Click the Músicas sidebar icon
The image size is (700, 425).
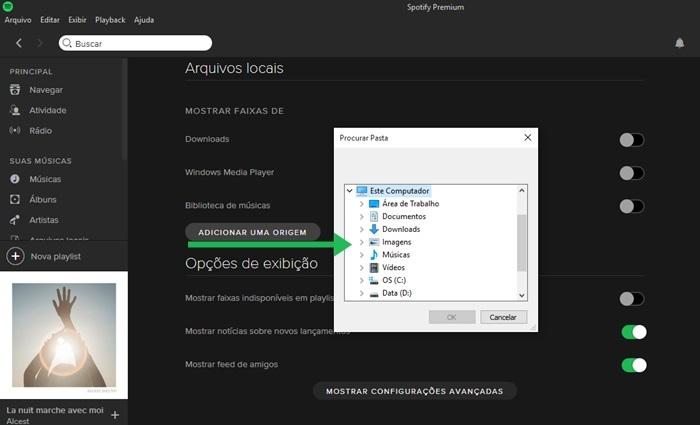tap(15, 179)
